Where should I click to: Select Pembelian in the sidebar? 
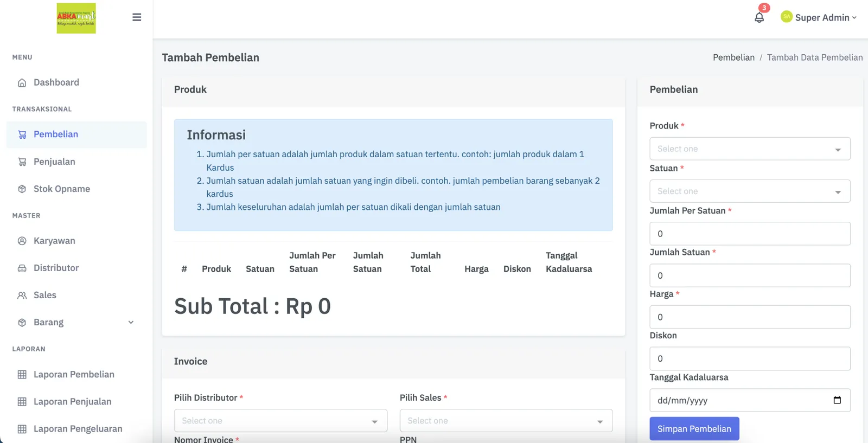click(76, 134)
